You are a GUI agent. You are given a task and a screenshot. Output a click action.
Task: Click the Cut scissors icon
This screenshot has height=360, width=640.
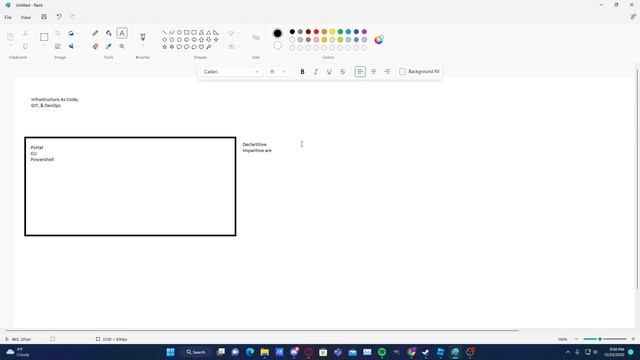[x=25, y=33]
